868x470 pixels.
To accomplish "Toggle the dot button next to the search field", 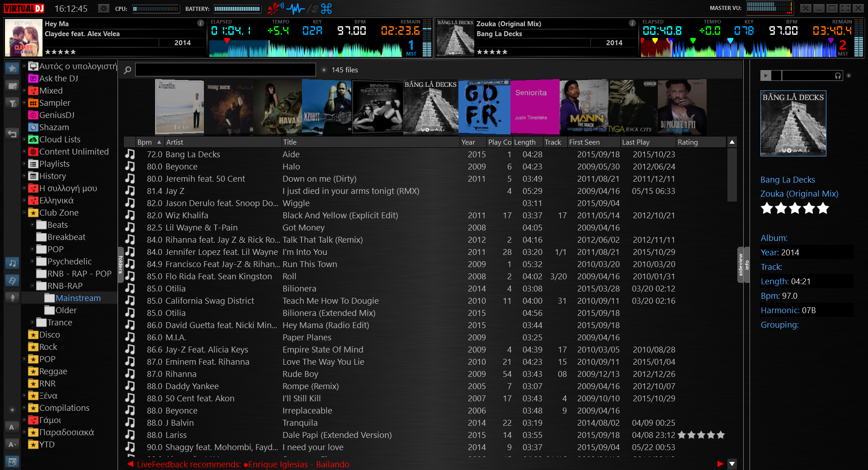I will pyautogui.click(x=324, y=70).
